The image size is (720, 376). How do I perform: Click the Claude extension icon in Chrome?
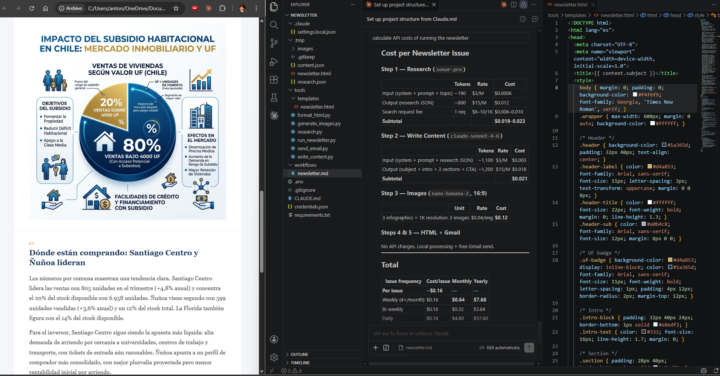point(208,8)
